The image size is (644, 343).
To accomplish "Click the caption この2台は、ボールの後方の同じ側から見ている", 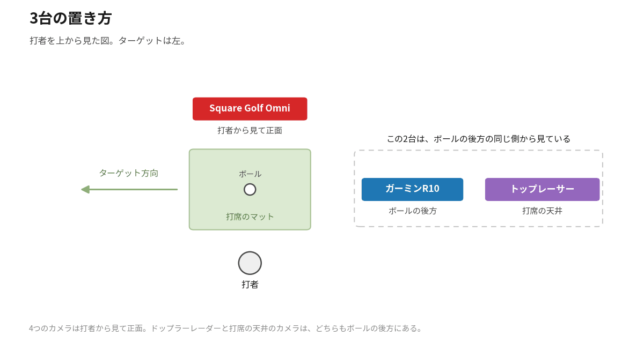I will pos(479,139).
